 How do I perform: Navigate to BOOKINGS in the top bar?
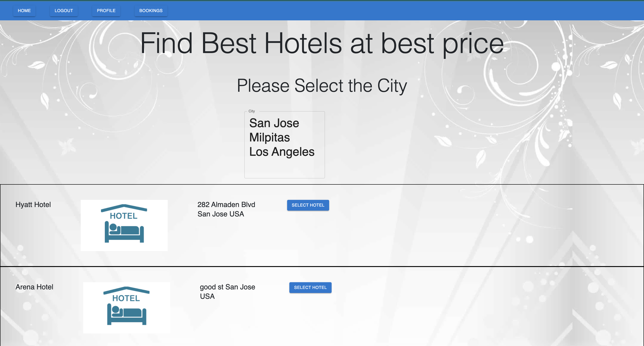151,11
